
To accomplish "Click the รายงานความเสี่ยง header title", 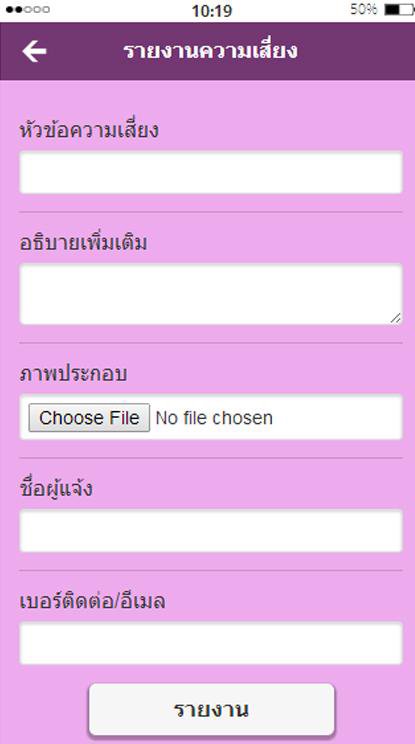I will (x=211, y=51).
